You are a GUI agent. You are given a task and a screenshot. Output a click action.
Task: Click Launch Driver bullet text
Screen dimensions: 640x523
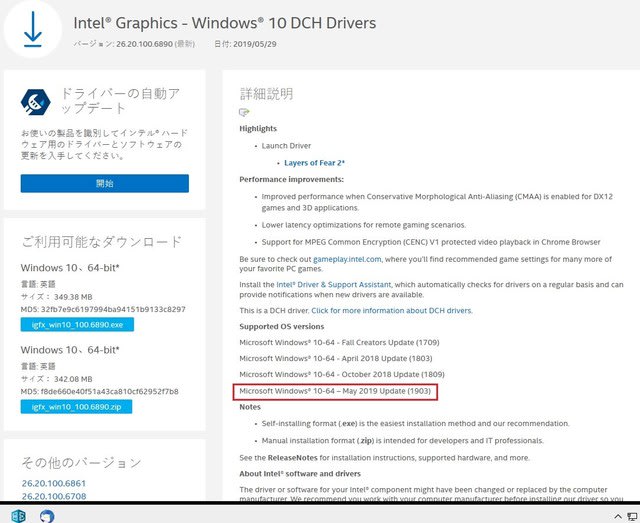click(x=286, y=146)
